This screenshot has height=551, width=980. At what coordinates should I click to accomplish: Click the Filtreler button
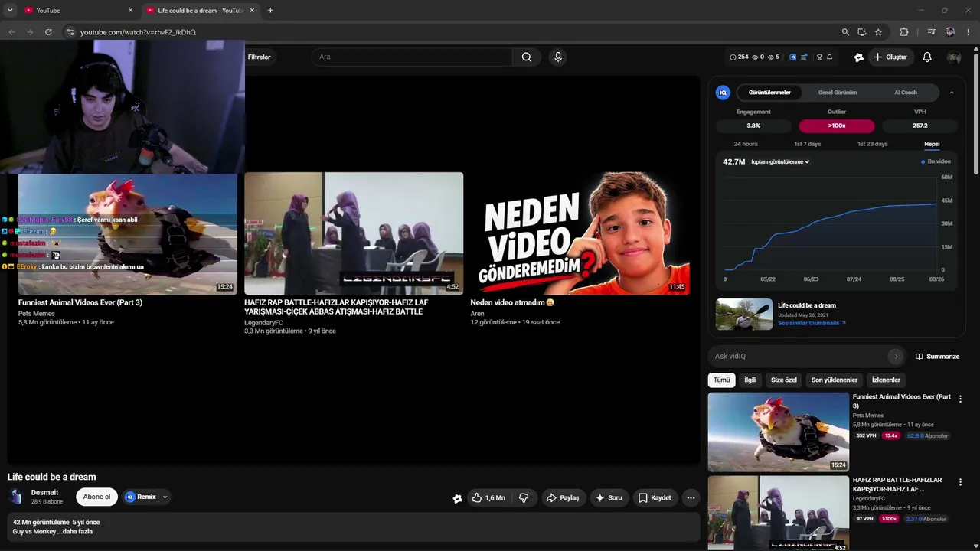(259, 57)
